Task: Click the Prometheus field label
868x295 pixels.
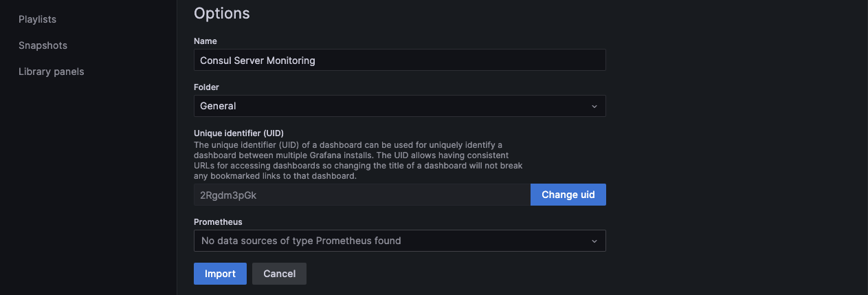Action: (218, 222)
